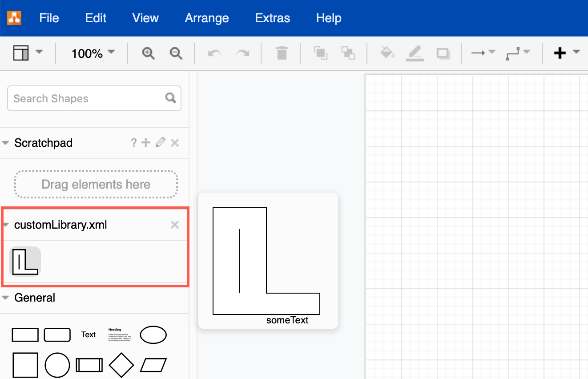Click the Shadow toolbar icon

(x=443, y=53)
